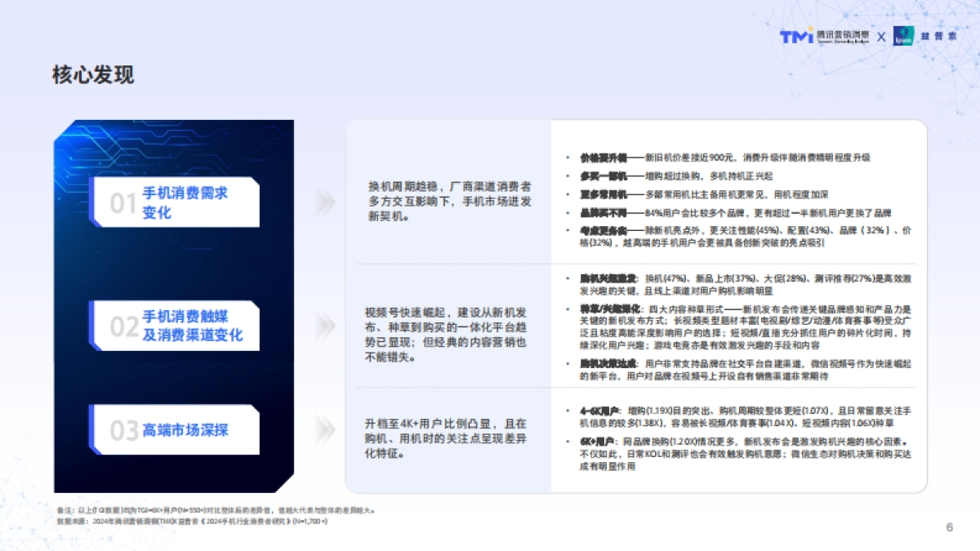Click the 核心发现 slide title
This screenshot has height=551, width=980.
pyautogui.click(x=93, y=75)
